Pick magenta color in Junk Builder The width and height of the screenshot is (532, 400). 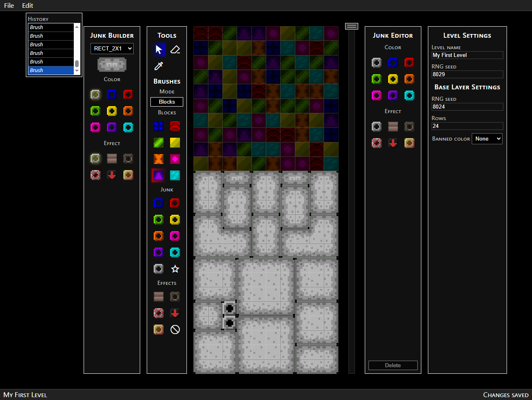point(95,127)
